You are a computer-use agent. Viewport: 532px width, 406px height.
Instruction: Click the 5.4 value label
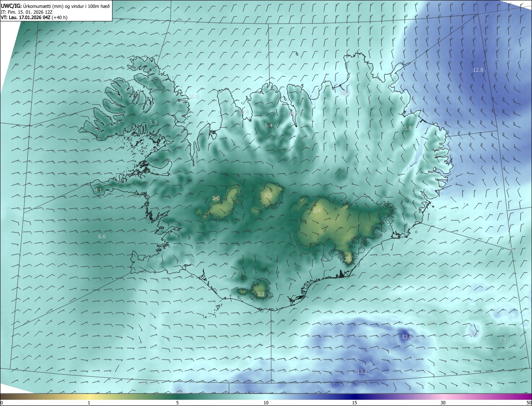[268, 125]
